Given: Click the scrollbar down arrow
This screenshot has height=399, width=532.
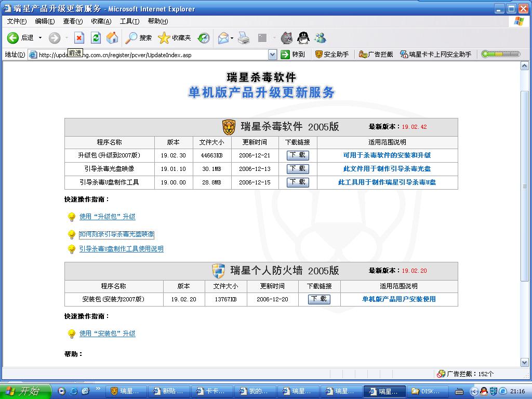Looking at the screenshot, I should 525,362.
